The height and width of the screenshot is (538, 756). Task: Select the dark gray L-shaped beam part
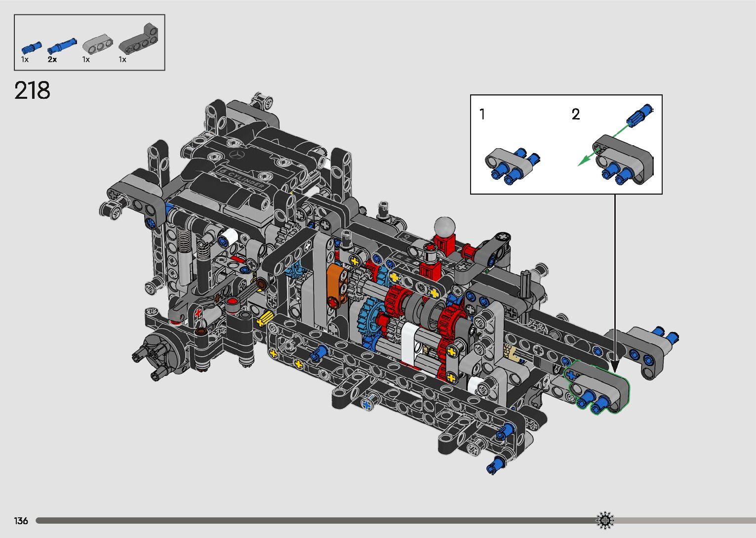tap(140, 39)
